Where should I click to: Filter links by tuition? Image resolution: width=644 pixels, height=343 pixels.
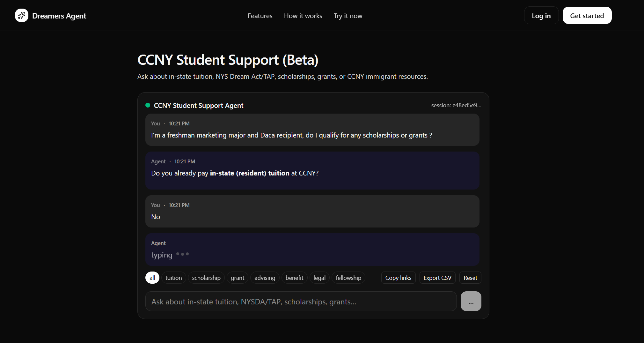[173, 278]
